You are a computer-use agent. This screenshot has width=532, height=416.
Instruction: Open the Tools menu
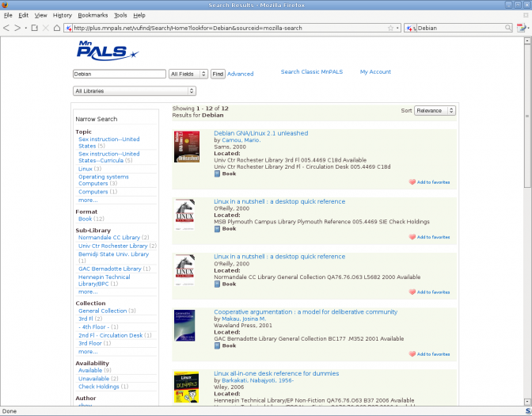click(x=120, y=15)
